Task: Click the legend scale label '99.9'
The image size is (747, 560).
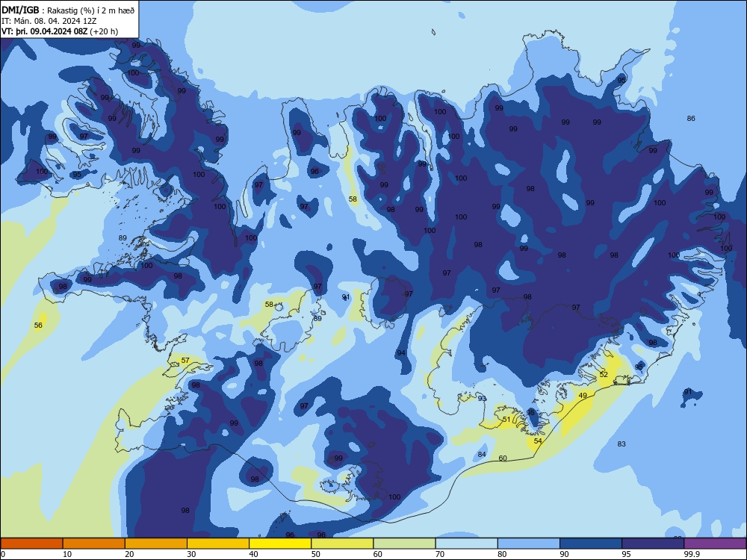Action: (x=692, y=554)
